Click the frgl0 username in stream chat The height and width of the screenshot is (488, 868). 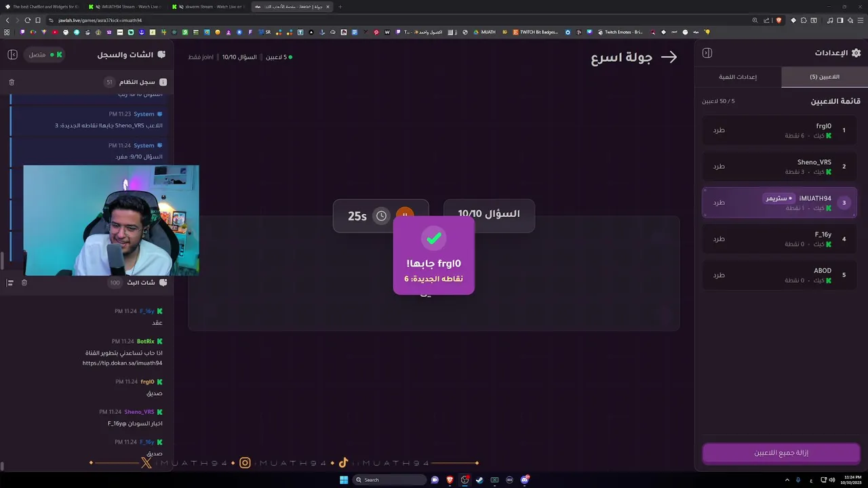click(147, 382)
